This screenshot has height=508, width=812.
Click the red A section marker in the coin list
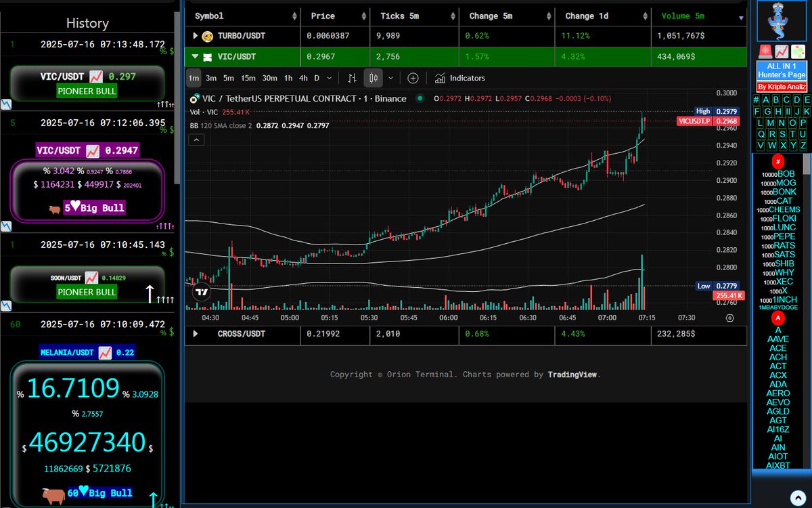click(778, 318)
